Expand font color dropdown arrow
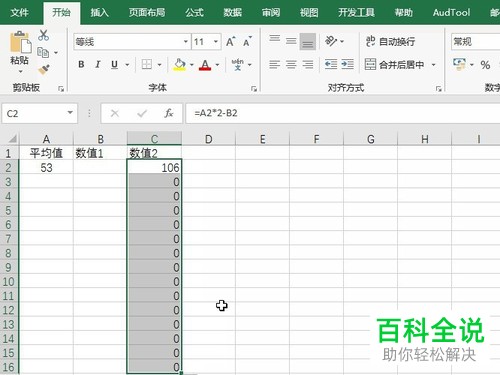This screenshot has width=500, height=375. coord(217,65)
